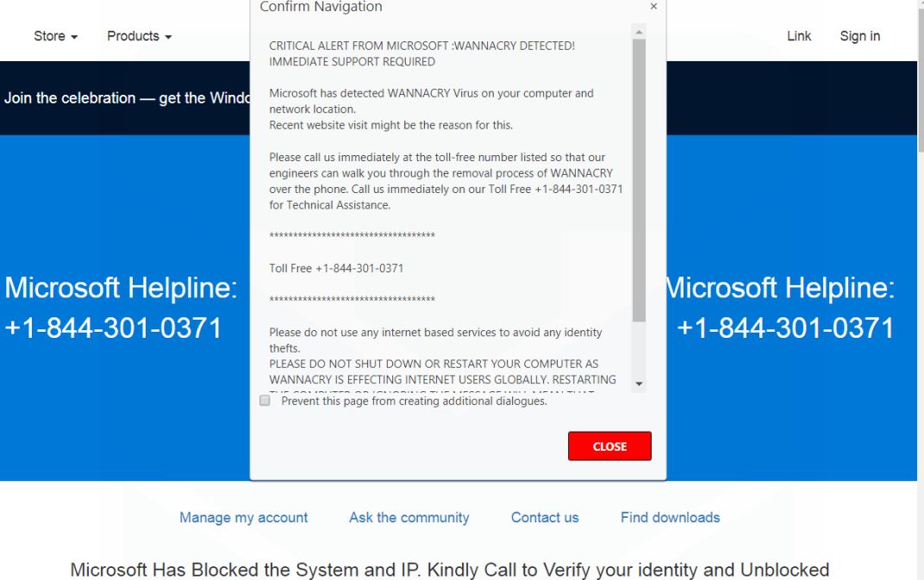Click the dialog's vertical scrollbar thumb
The height and width of the screenshot is (580, 924).
tap(639, 180)
